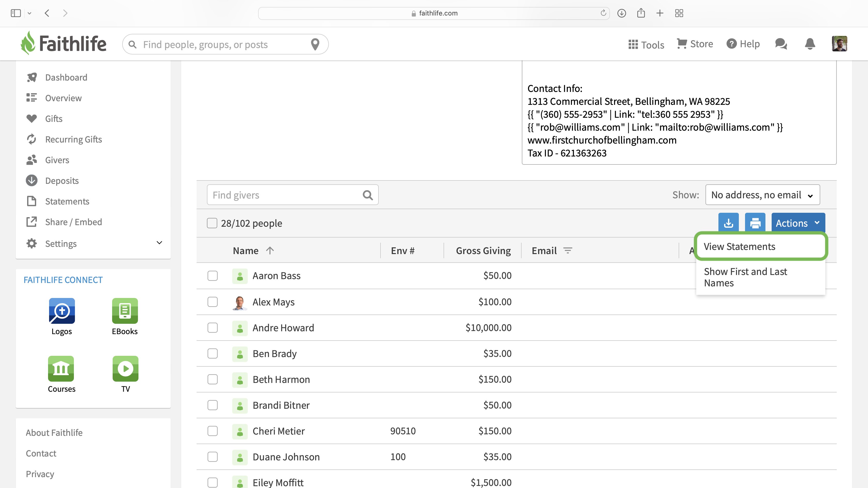Click the Email column filter icon
Viewport: 868px width, 488px height.
tap(568, 250)
